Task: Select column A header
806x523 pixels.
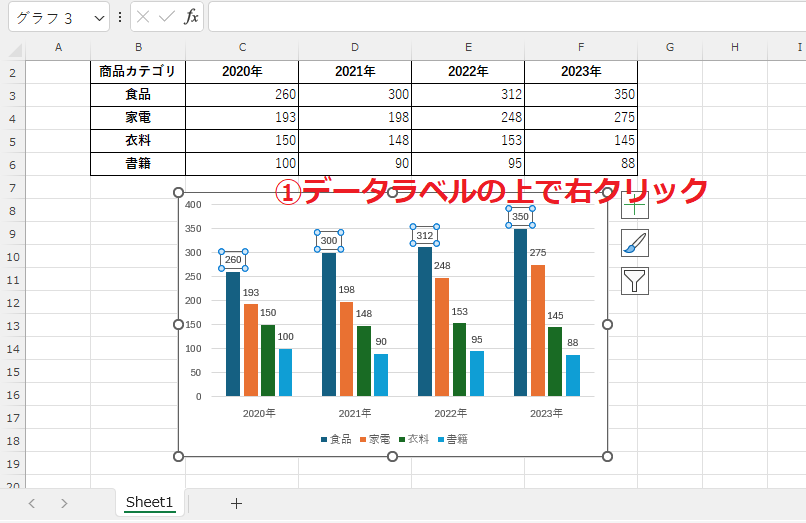Action: coord(58,47)
